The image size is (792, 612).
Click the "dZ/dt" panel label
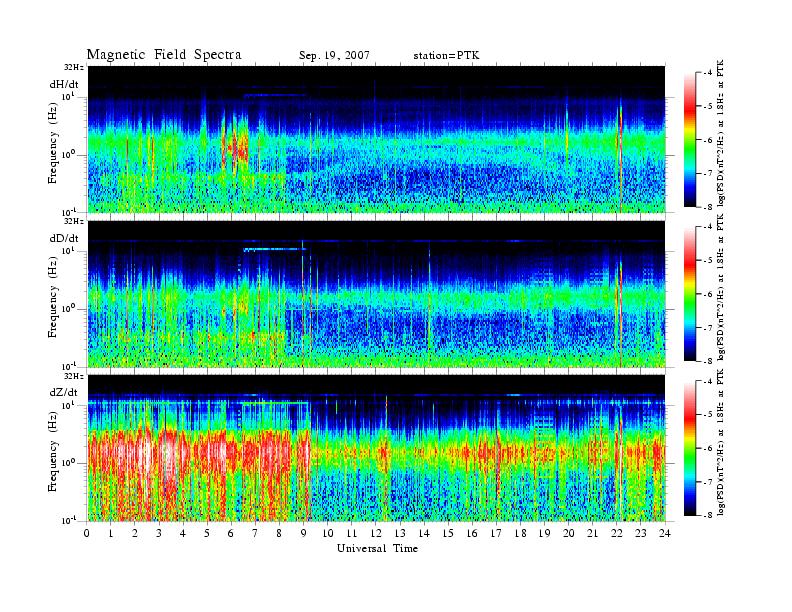point(64,392)
